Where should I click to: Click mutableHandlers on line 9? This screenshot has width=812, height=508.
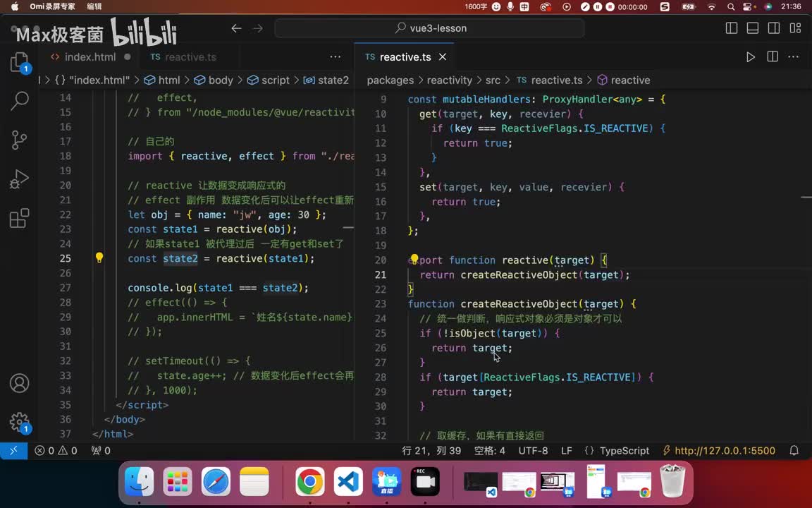tap(486, 99)
